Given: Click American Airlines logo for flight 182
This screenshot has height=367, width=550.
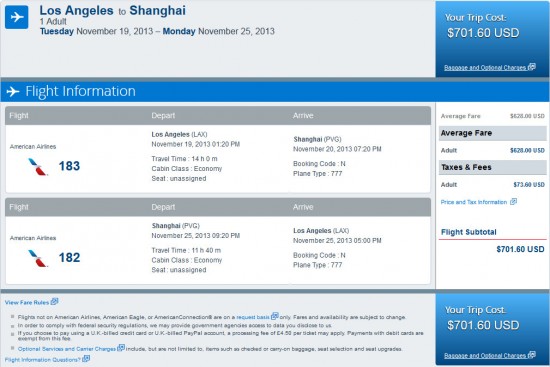Looking at the screenshot, I should point(38,258).
